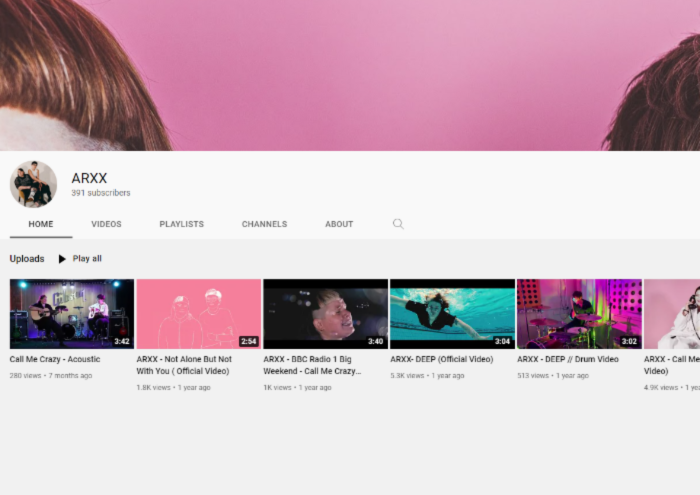Viewport: 700px width, 495px height.
Task: Click the 280 views 7 months ago text
Action: (x=51, y=376)
